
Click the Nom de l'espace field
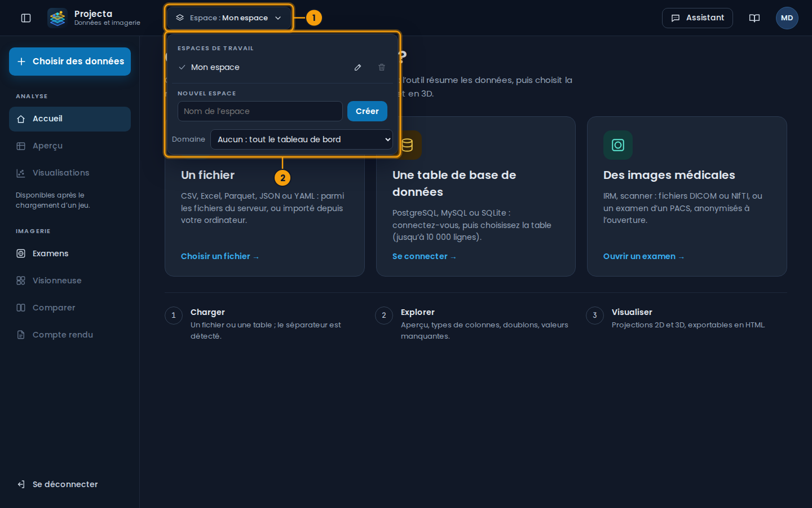[260, 111]
